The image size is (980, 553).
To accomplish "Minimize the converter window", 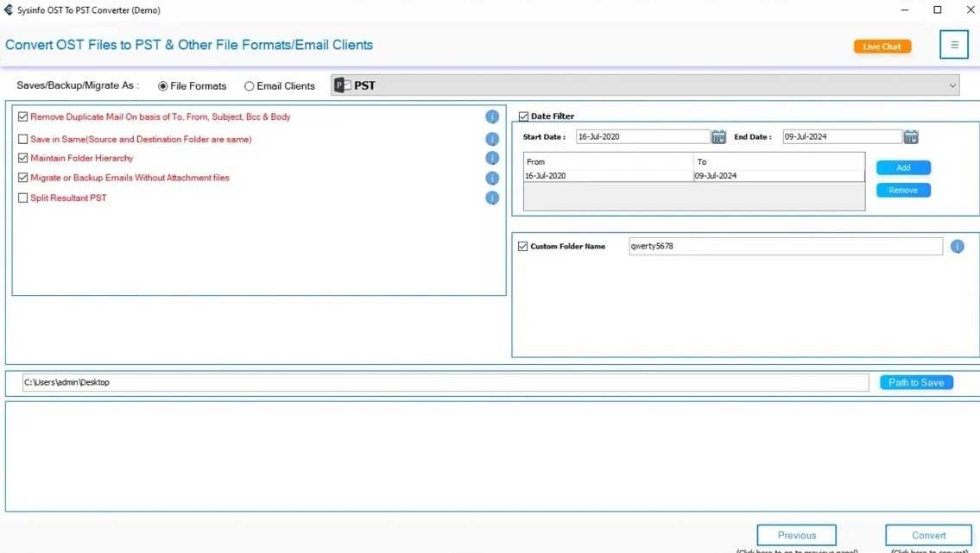I will coord(904,10).
